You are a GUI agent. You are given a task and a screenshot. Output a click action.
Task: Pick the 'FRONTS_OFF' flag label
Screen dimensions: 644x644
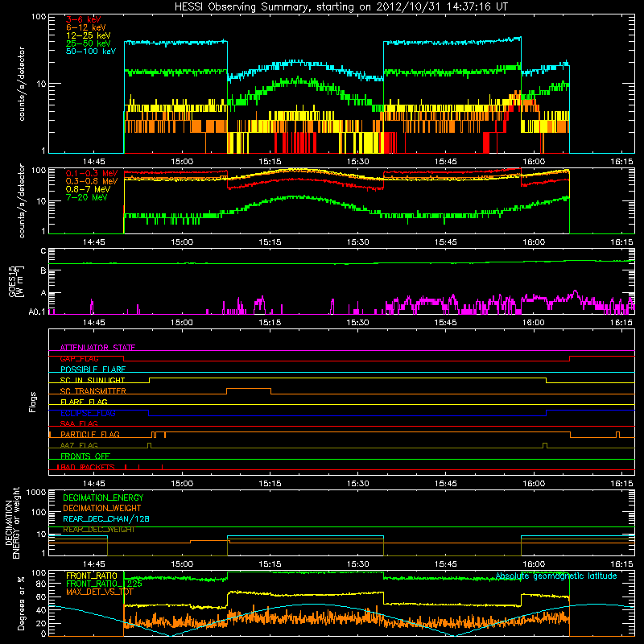[x=85, y=456]
